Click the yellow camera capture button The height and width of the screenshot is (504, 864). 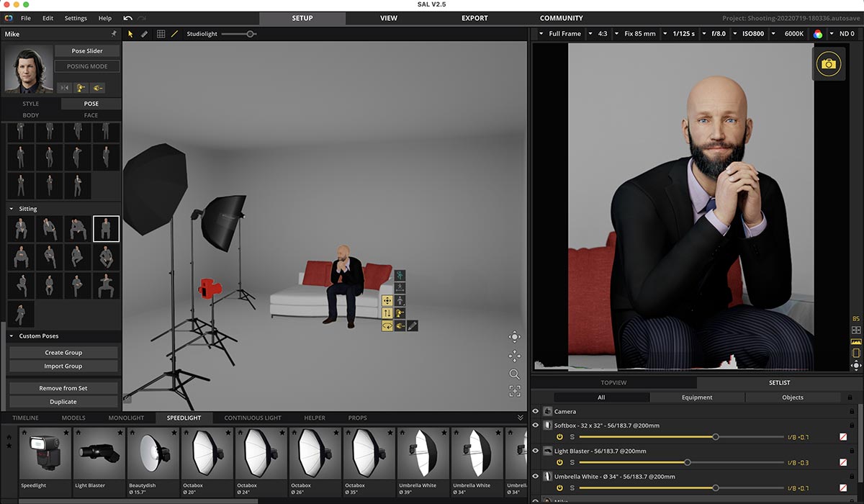(x=829, y=64)
